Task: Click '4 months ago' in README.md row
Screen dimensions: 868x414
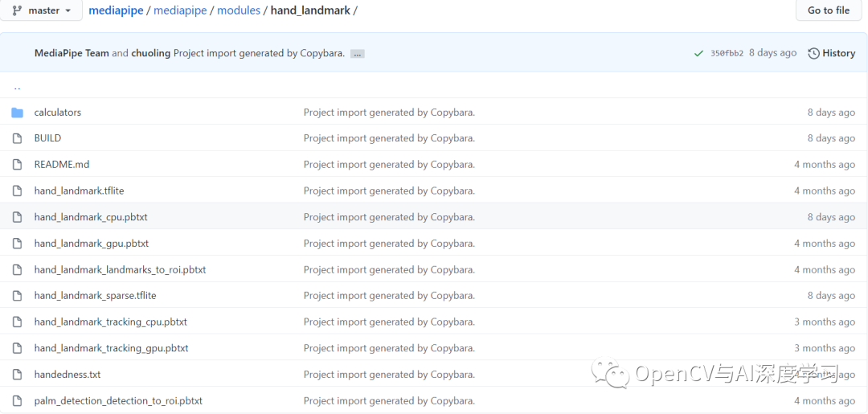Action: pyautogui.click(x=825, y=165)
